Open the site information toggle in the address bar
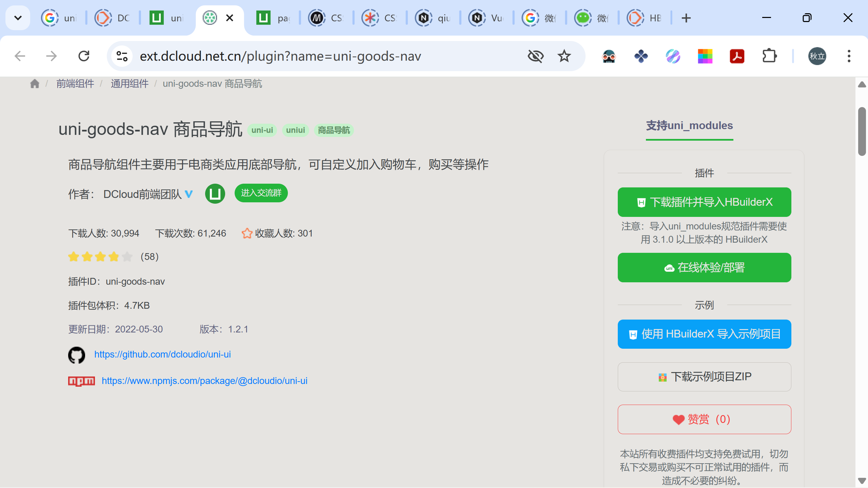This screenshot has height=488, width=868. coord(122,56)
